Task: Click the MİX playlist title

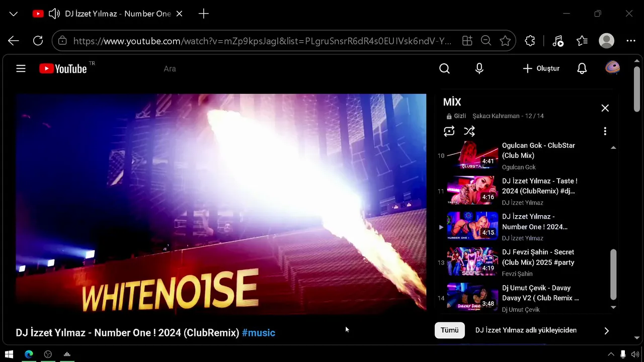Action: point(452,102)
